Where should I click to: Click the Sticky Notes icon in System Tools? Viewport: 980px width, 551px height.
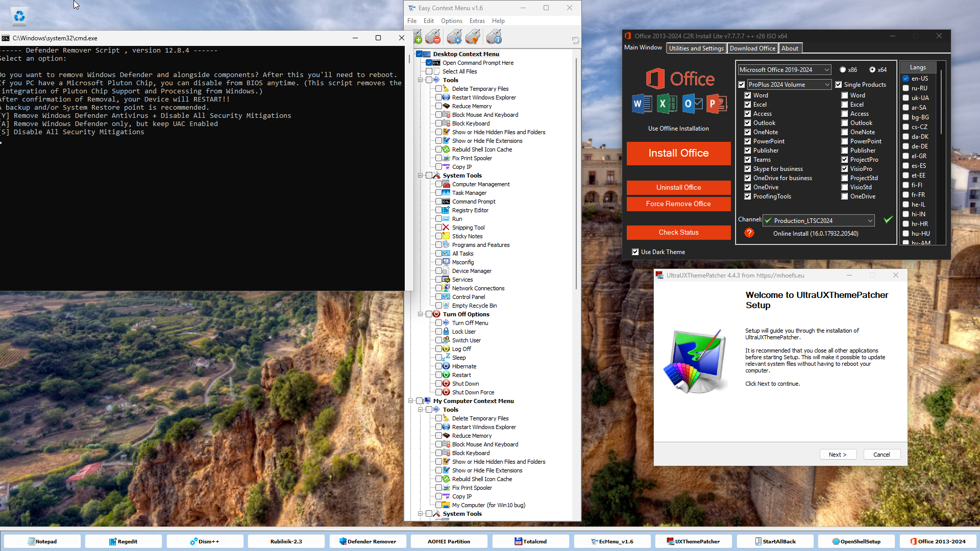click(x=446, y=236)
